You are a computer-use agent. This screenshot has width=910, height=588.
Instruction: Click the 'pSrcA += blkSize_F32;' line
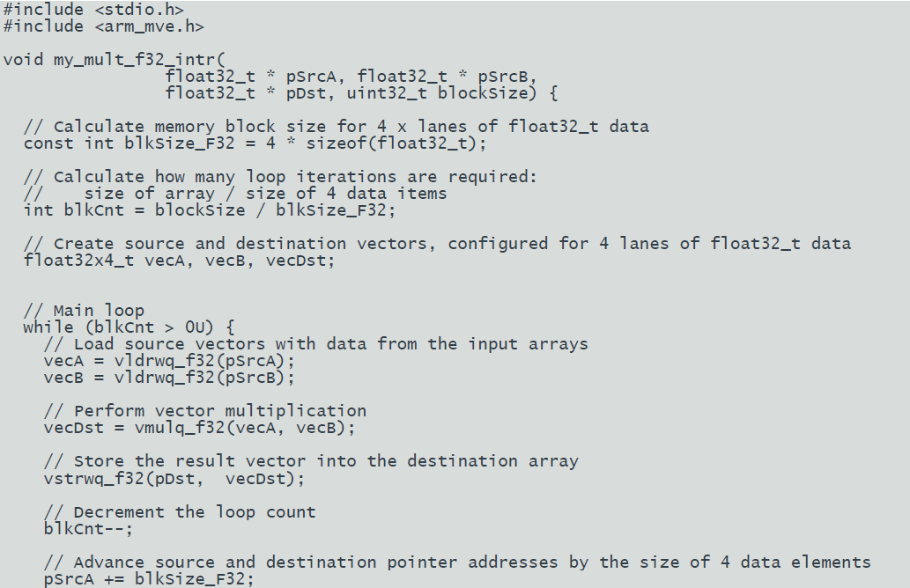click(149, 579)
